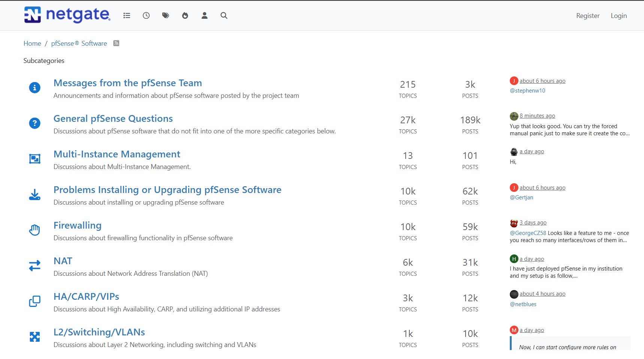Screen dimensions: 644x359
Task: Open the Users icon
Action: pos(205,15)
